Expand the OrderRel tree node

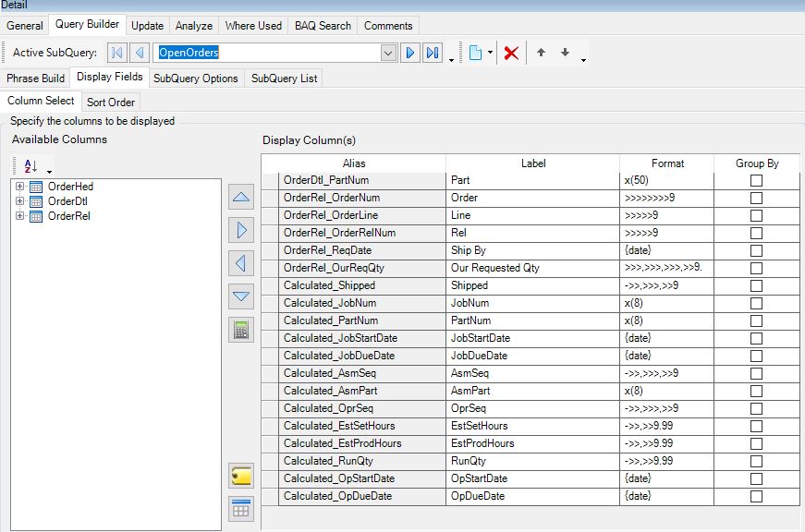point(19,216)
